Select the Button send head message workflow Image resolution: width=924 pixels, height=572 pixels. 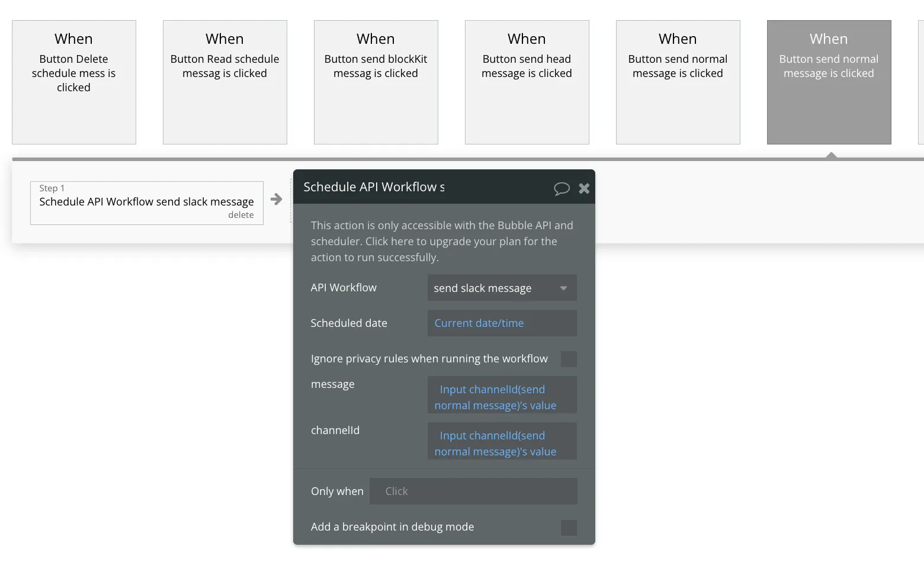[527, 82]
